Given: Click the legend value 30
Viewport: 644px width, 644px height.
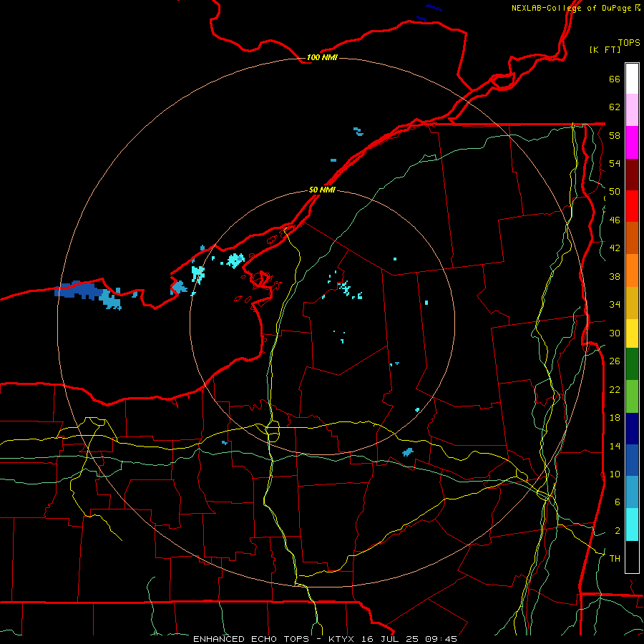Looking at the screenshot, I should tap(615, 333).
